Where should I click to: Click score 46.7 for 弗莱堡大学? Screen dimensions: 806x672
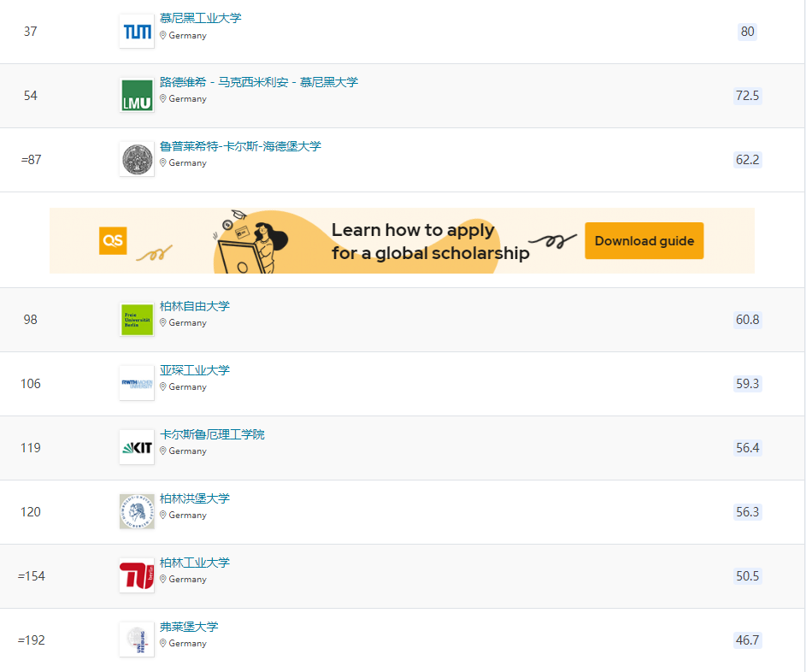tap(747, 640)
